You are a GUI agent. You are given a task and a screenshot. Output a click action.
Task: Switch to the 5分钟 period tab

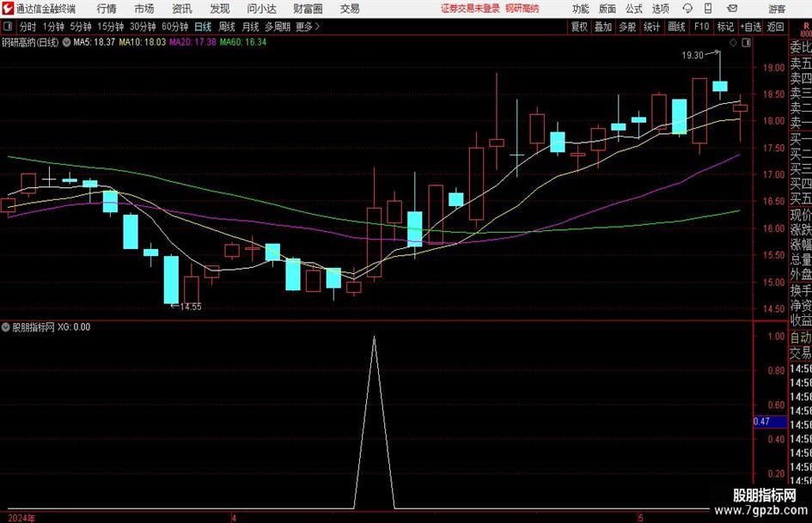tap(81, 27)
